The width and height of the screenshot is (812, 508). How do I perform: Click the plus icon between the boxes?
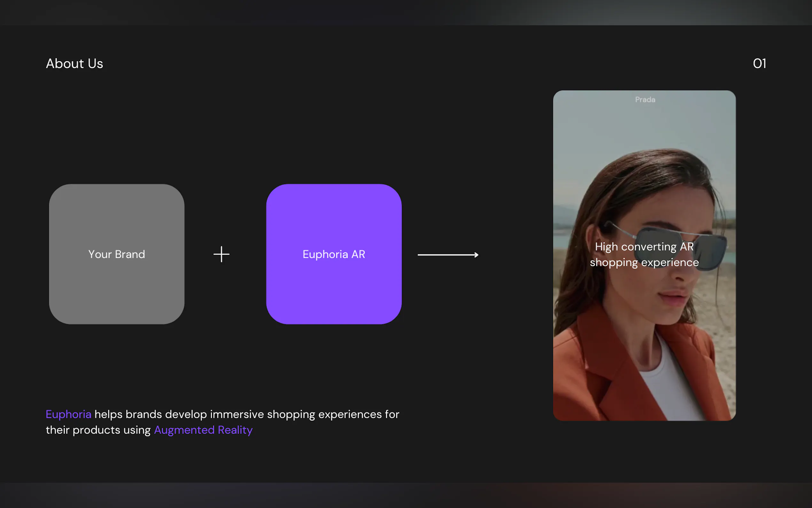pos(221,254)
